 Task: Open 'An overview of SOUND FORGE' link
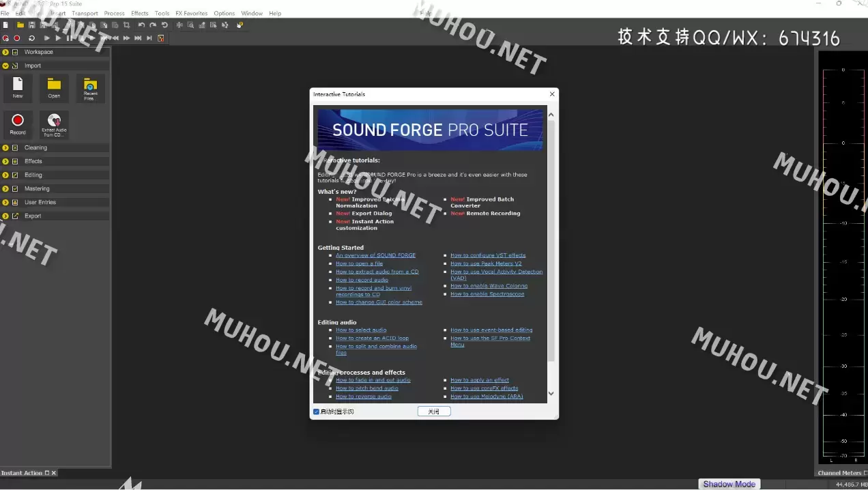click(x=375, y=255)
